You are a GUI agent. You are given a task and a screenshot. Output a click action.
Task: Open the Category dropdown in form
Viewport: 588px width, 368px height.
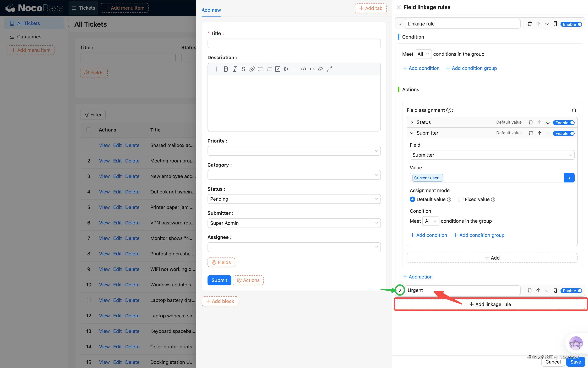pyautogui.click(x=294, y=175)
